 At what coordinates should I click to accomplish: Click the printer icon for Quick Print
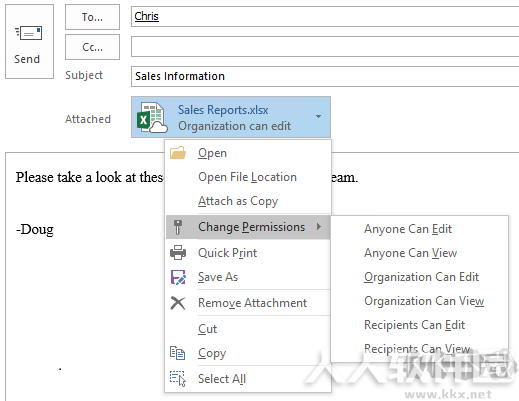178,253
